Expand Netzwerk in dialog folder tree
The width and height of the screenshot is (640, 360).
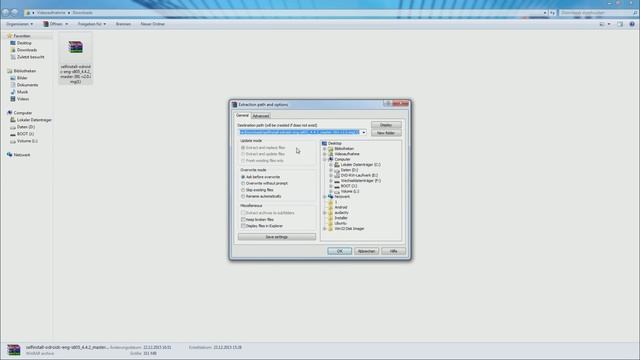(x=324, y=197)
